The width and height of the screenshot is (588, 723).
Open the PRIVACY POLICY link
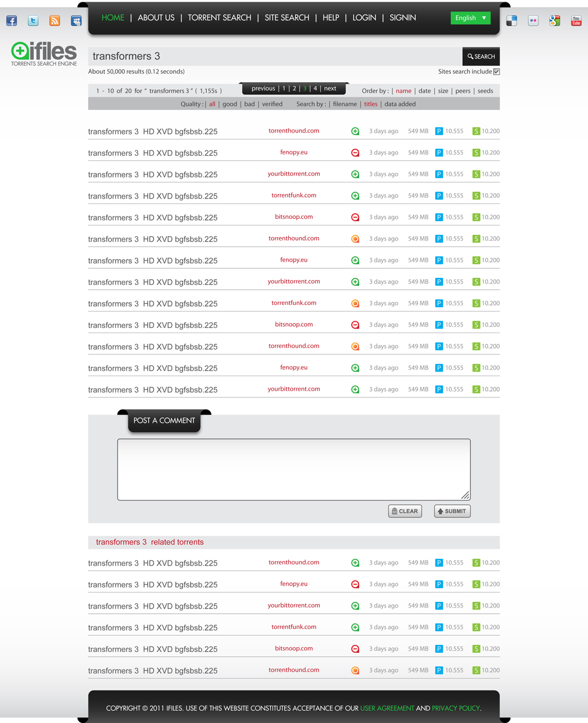point(456,708)
